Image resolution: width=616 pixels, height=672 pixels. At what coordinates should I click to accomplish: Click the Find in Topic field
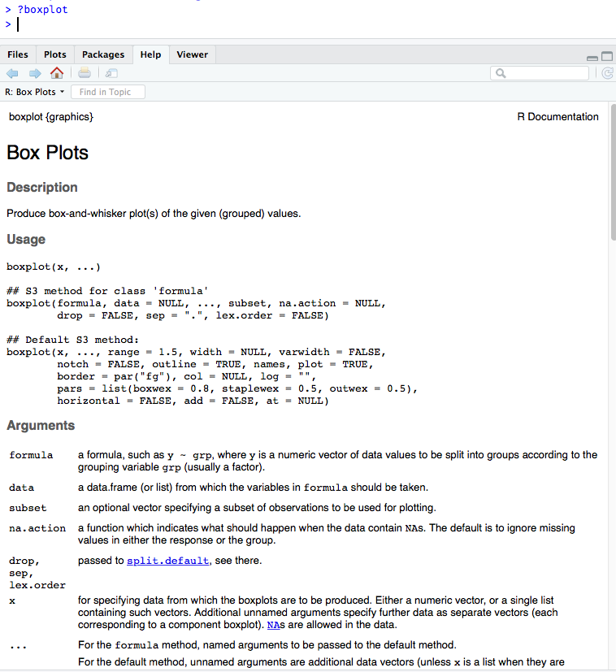[108, 92]
